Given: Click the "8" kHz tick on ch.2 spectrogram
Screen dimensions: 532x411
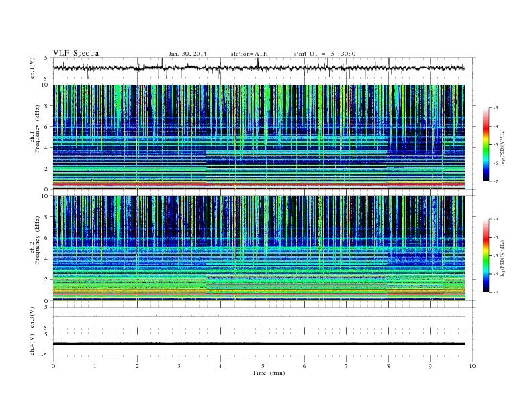Looking at the screenshot, I should coord(46,217).
